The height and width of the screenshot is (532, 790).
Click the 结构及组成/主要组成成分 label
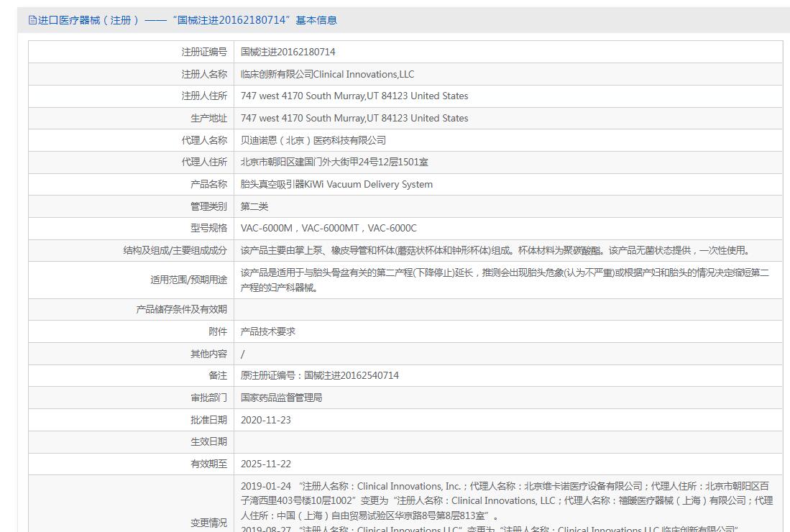click(175, 250)
